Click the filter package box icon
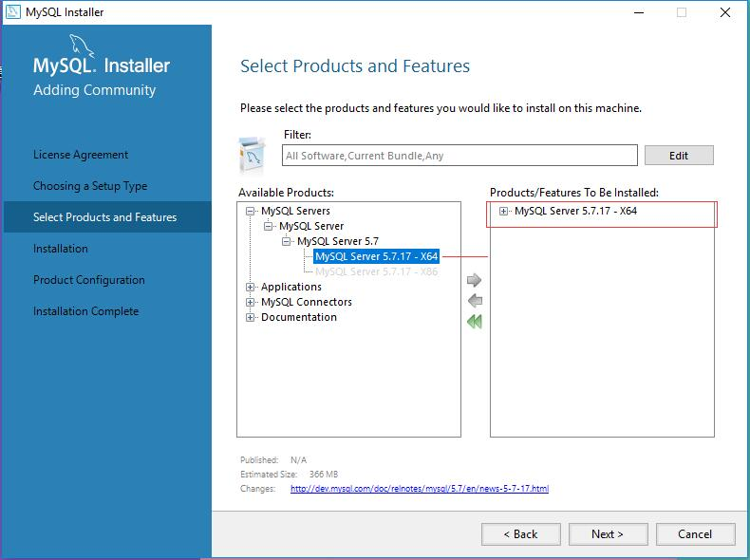 coord(252,155)
